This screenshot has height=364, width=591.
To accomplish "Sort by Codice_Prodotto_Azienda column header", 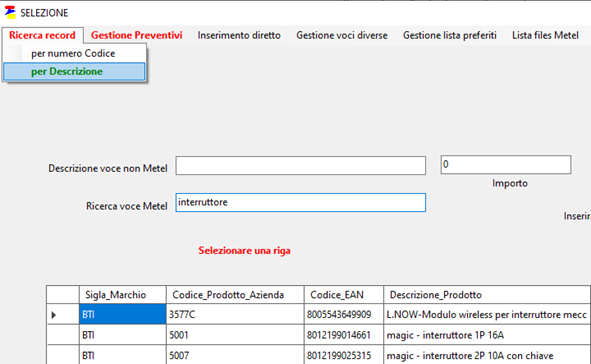I will click(235, 295).
